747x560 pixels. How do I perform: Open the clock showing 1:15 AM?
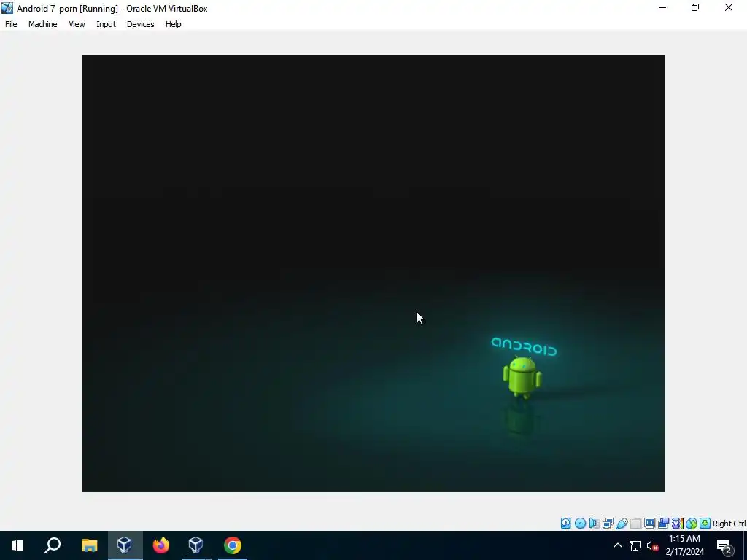point(684,545)
